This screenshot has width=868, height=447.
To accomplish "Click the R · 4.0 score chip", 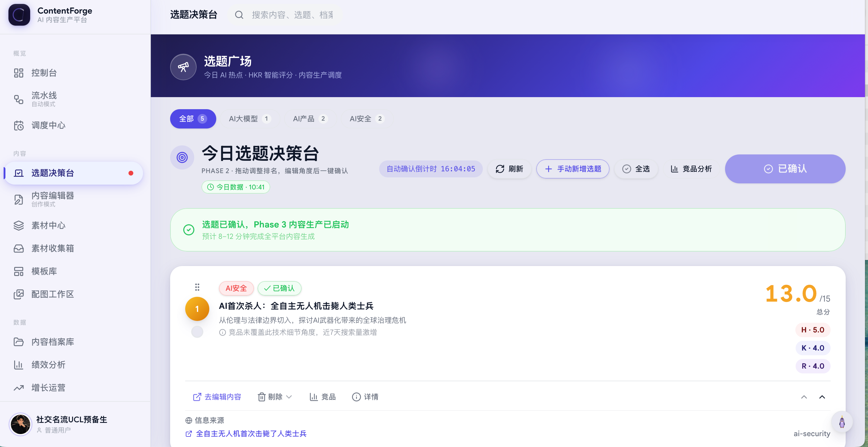I will coord(813,366).
